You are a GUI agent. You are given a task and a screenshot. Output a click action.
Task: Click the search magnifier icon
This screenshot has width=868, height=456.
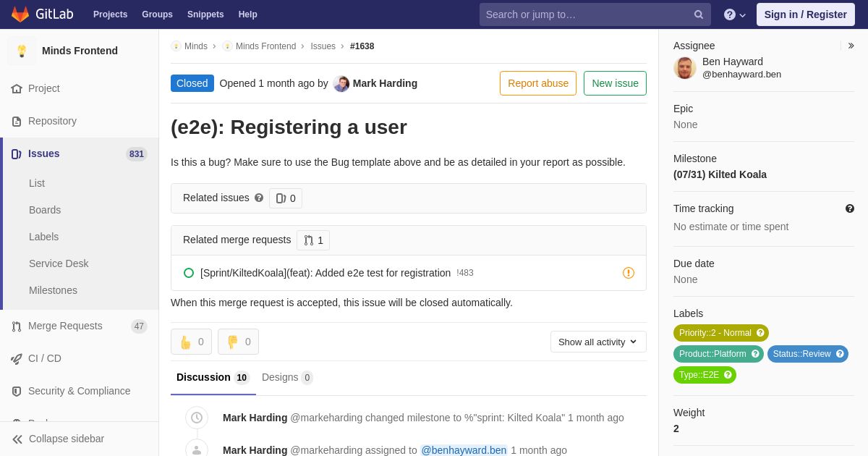click(x=699, y=14)
